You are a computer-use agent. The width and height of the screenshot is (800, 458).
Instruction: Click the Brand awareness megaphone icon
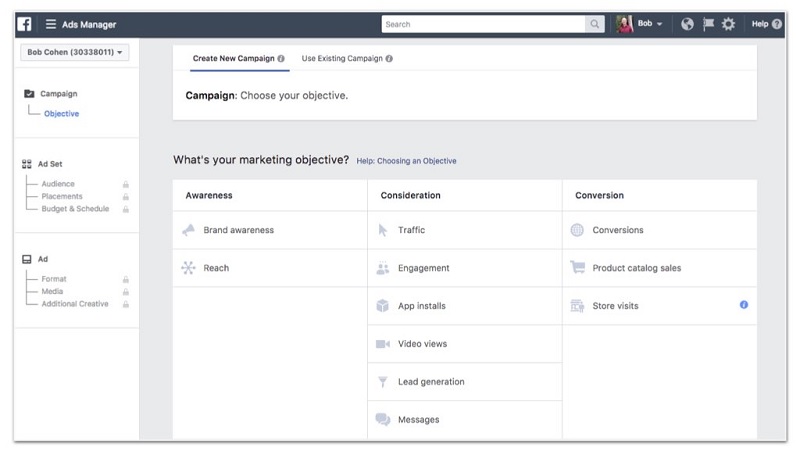(x=188, y=230)
